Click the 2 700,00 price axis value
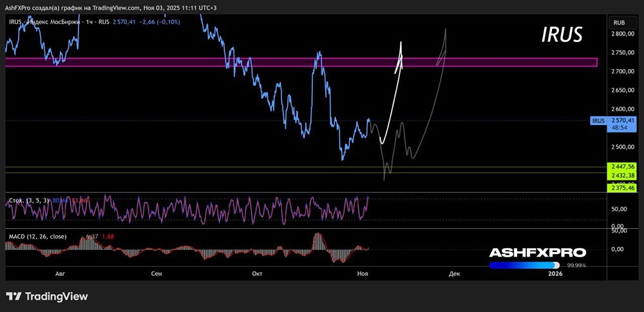Viewport: 644px width, 312px height. pos(623,72)
